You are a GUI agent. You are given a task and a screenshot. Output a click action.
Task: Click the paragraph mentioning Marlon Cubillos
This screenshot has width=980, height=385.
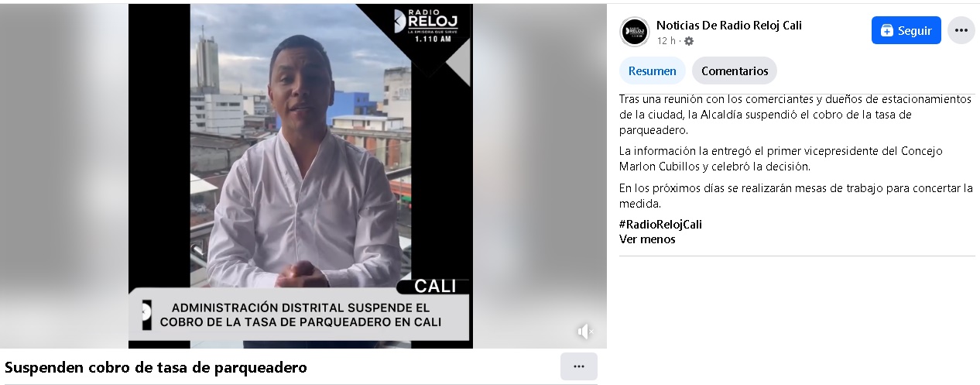click(781, 159)
